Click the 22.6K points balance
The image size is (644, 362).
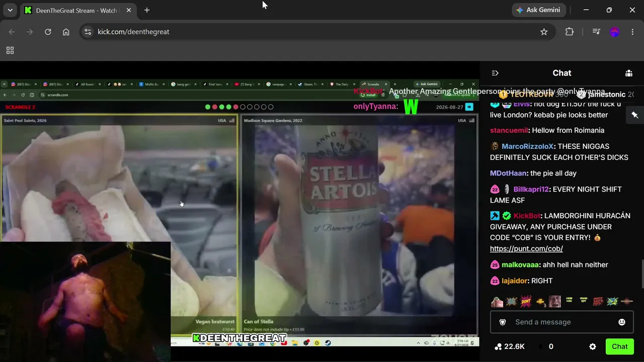514,346
